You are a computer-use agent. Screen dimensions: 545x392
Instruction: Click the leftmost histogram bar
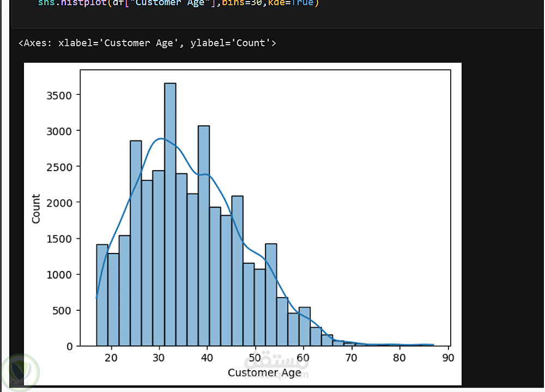[x=102, y=294]
